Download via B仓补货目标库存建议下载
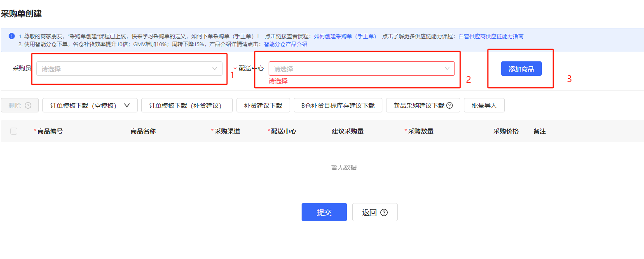 338,105
